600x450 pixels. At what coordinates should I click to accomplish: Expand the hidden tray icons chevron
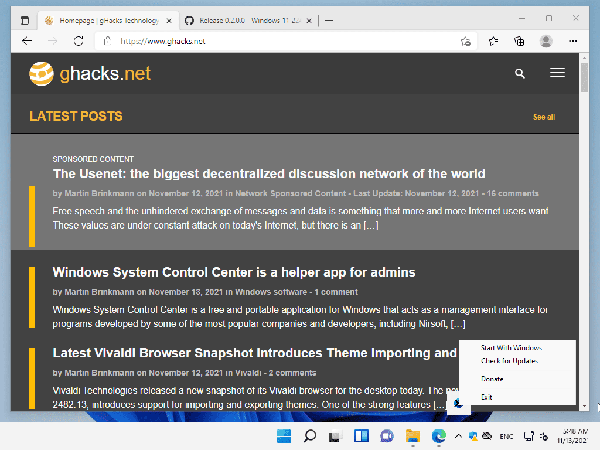click(x=458, y=436)
